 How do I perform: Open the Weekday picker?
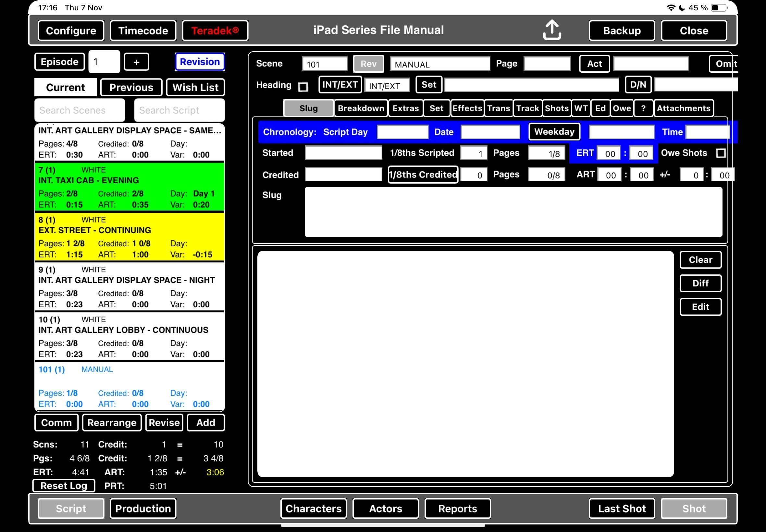554,132
